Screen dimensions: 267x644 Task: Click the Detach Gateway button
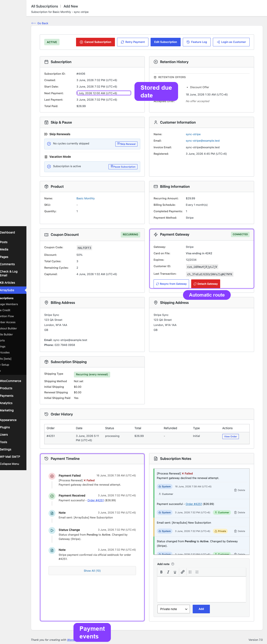pos(205,284)
